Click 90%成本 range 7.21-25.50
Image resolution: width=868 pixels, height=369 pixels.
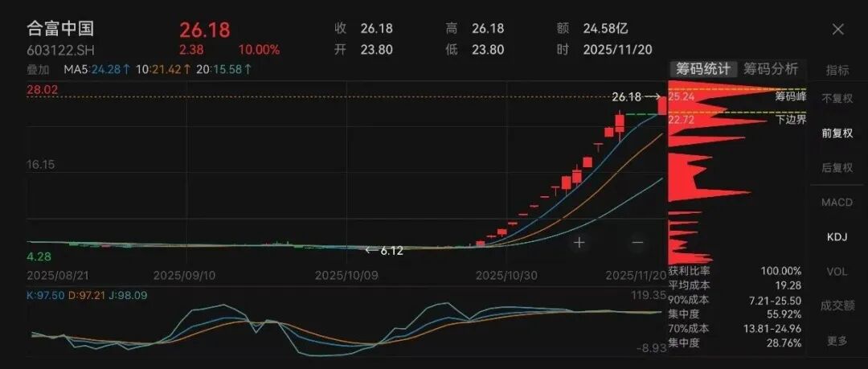[x=776, y=300]
